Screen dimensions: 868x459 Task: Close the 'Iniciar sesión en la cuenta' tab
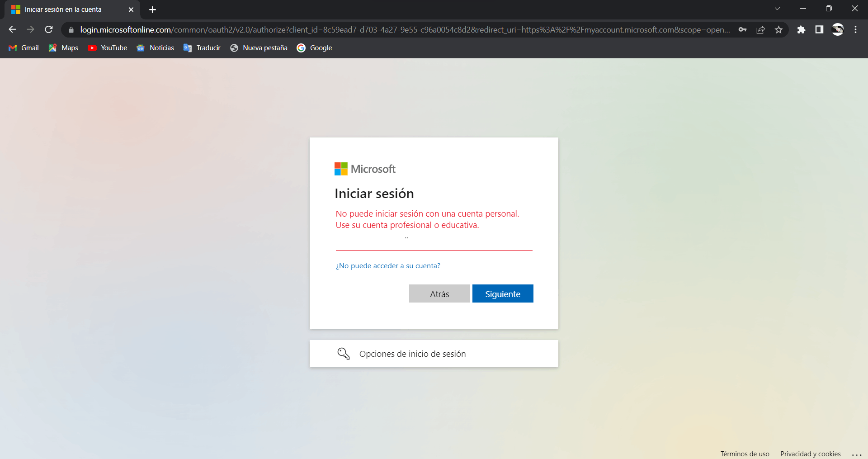click(131, 9)
